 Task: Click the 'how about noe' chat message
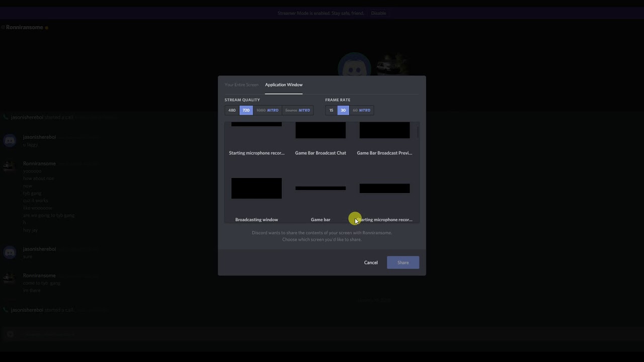[x=38, y=178]
